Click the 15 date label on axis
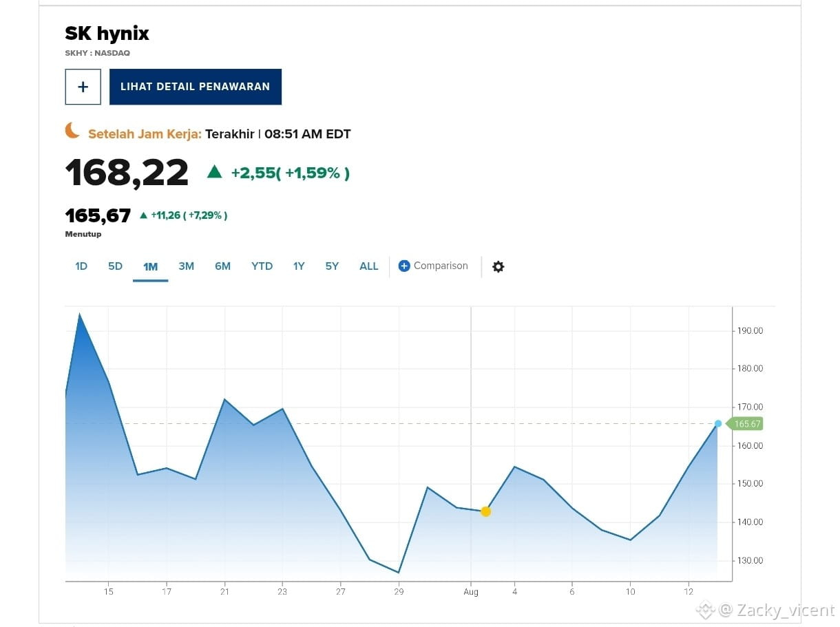This screenshot has height=627, width=840. (108, 591)
